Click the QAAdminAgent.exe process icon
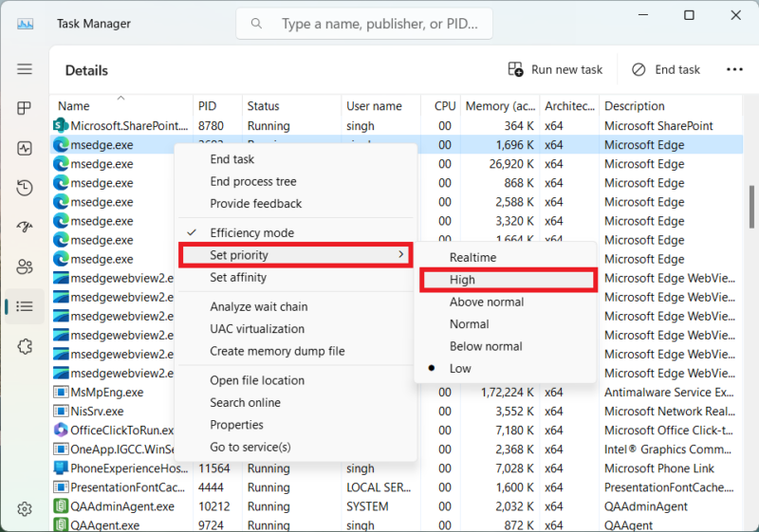Image resolution: width=759 pixels, height=532 pixels. 61,506
